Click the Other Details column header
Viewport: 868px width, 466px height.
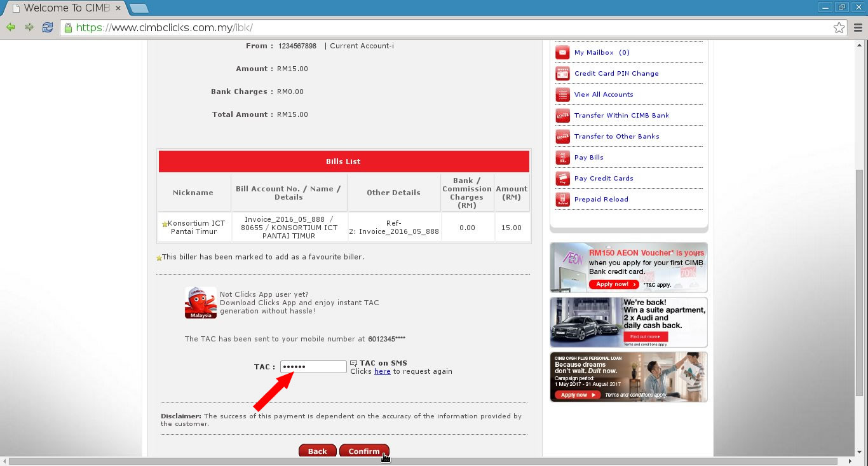(x=393, y=193)
